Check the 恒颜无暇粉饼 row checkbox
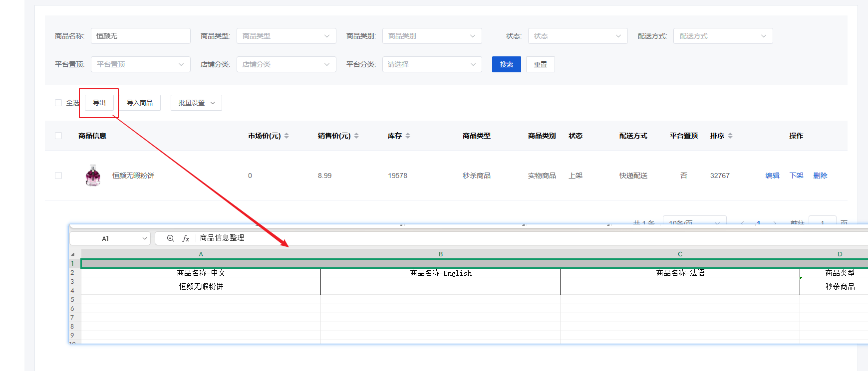This screenshot has height=371, width=868. (x=58, y=176)
